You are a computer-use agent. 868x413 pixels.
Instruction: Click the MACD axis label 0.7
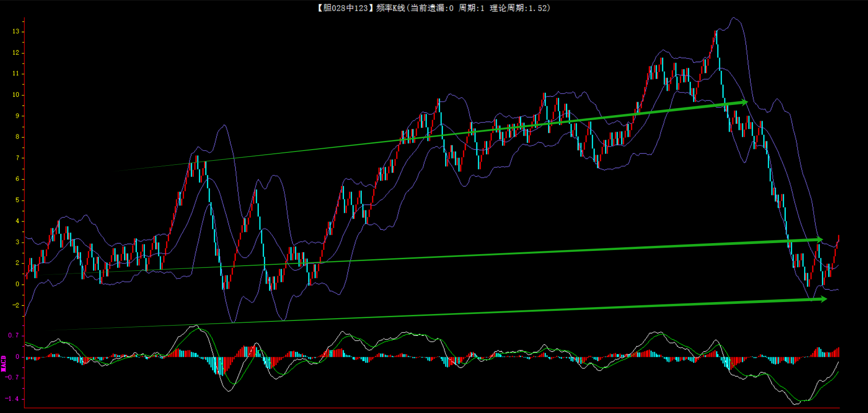click(x=13, y=335)
